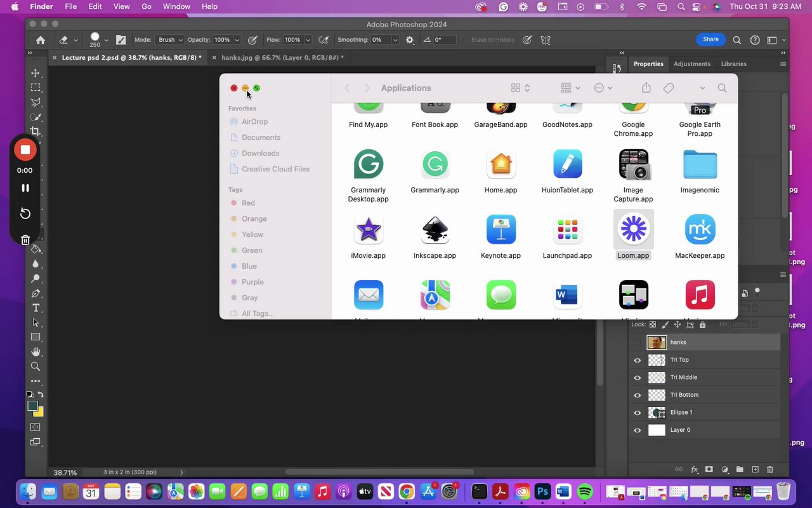Open Downloads in the Finder sidebar
The width and height of the screenshot is (812, 508).
pyautogui.click(x=260, y=153)
